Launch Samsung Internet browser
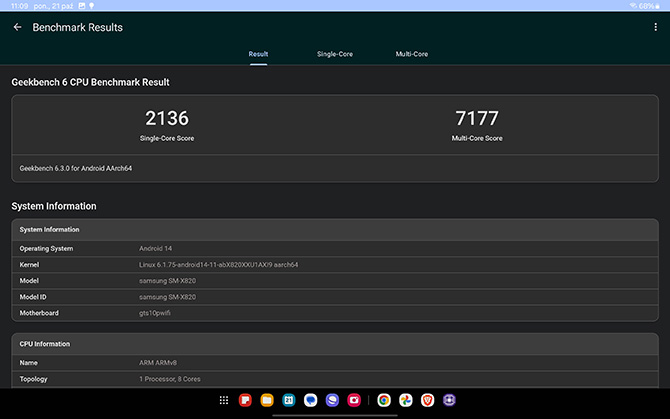Screen dimensions: 670x419 point(332,400)
